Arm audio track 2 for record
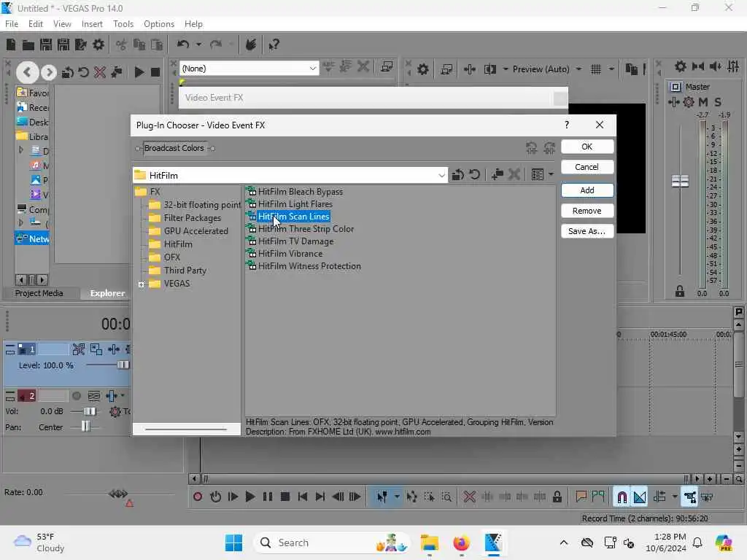 [76, 396]
